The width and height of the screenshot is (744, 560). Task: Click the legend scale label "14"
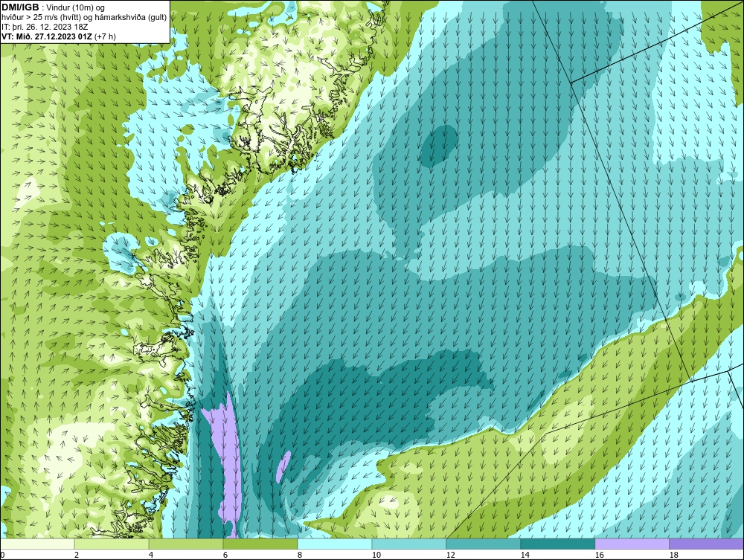[x=525, y=555]
